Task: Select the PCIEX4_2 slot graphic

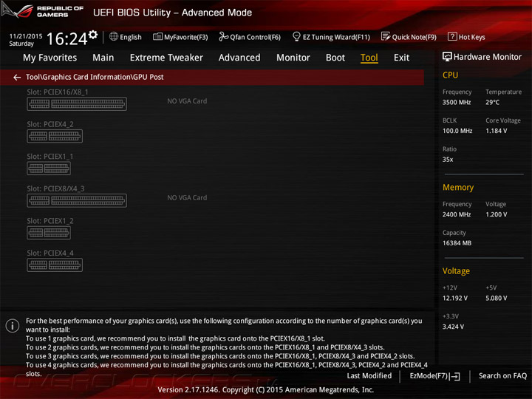Action: [55, 136]
